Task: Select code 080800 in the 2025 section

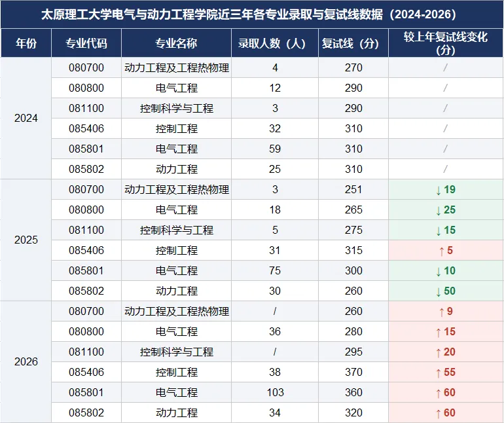Action: click(x=86, y=210)
